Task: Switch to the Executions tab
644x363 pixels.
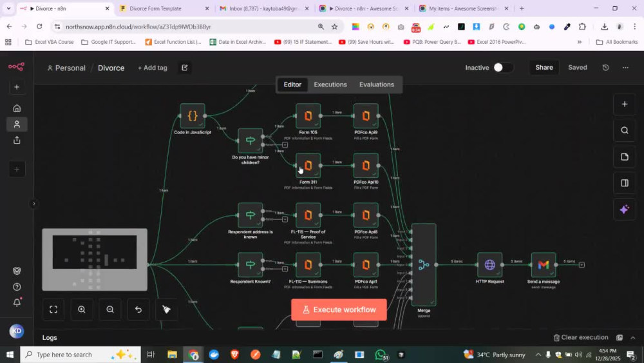Action: (330, 84)
